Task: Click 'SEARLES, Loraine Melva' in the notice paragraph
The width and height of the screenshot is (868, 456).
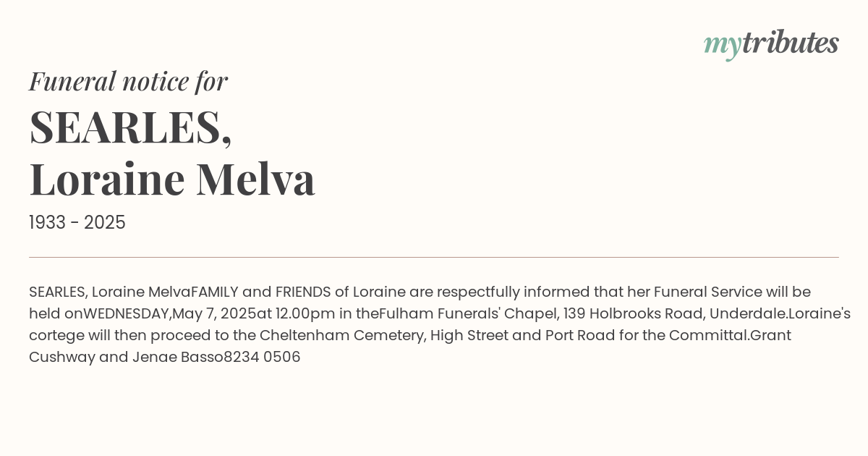Action: (110, 292)
